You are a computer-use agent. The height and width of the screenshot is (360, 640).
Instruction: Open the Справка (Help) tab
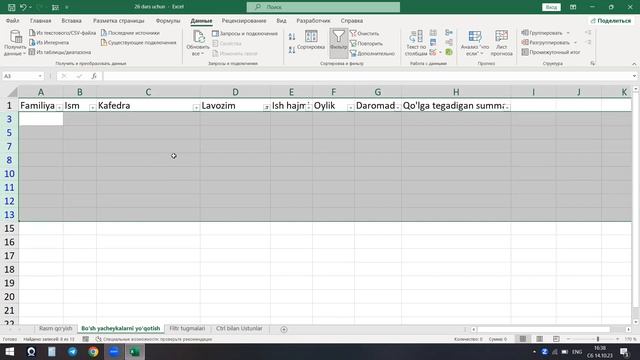coord(351,20)
